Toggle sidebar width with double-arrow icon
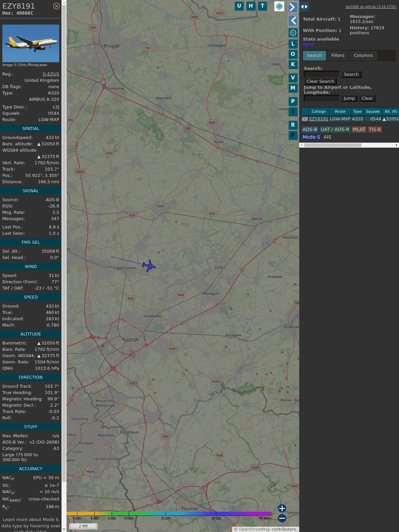 pos(304,7)
